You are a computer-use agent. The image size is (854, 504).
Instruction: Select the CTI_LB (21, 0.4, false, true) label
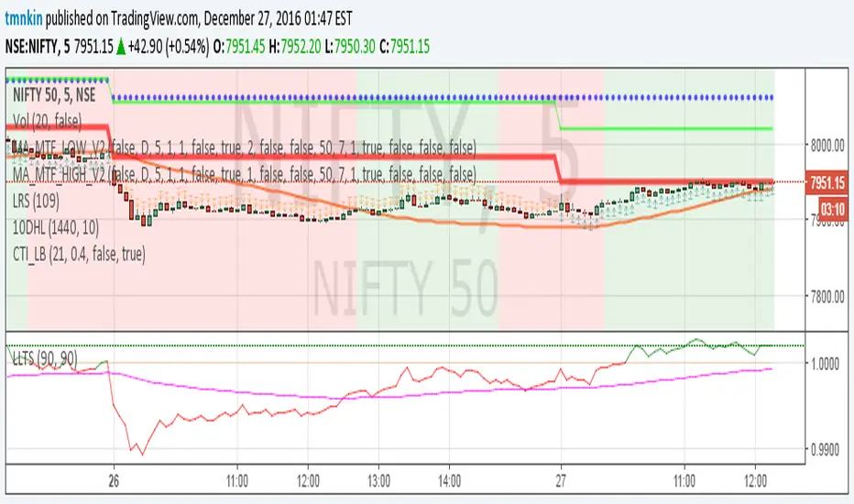(79, 254)
